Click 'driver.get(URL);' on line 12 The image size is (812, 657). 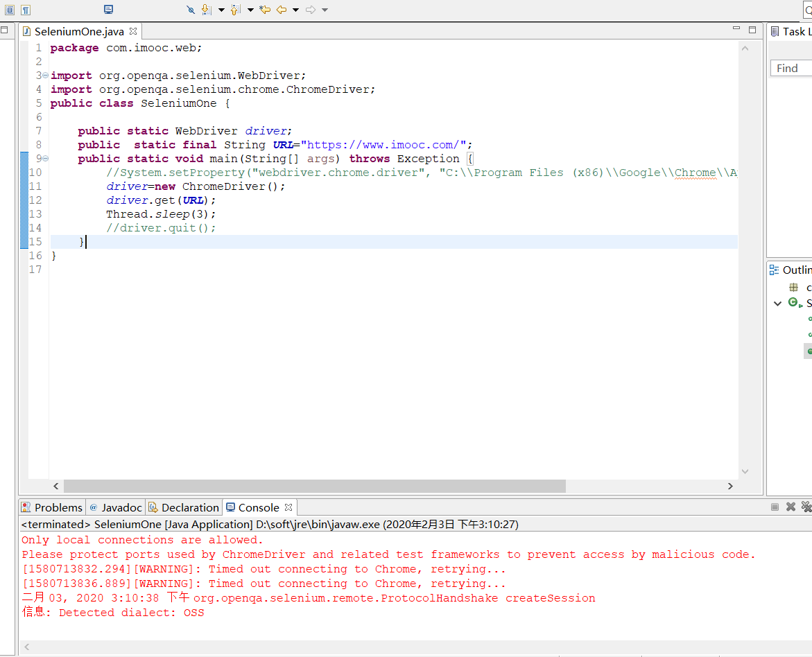(x=161, y=200)
